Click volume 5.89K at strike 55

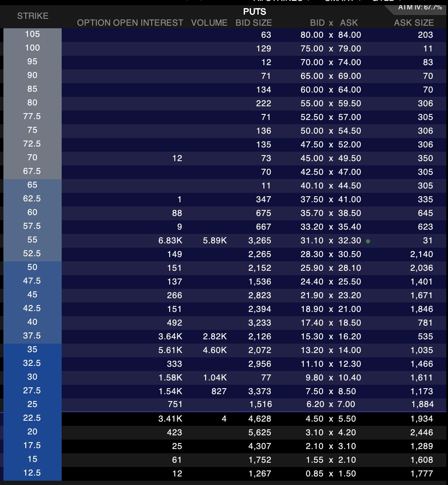coord(215,241)
